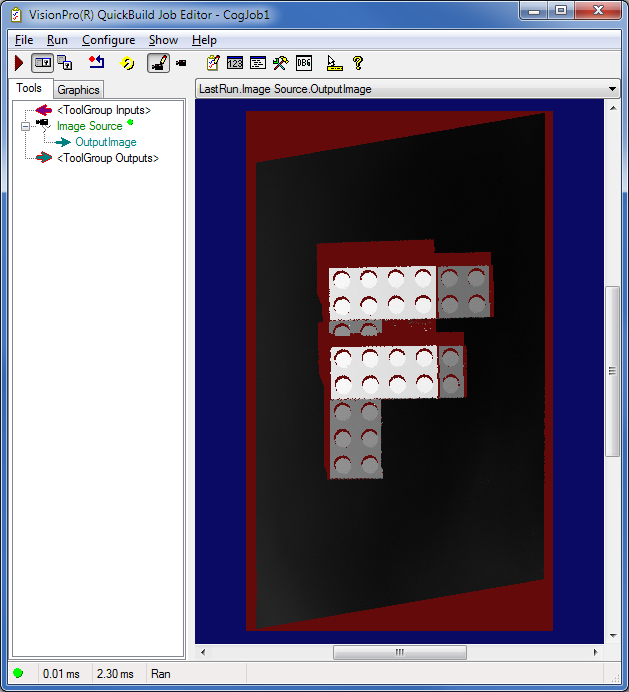Screen dimensions: 629x692
Task: Open the job properties clipboard icon
Action: tap(212, 63)
